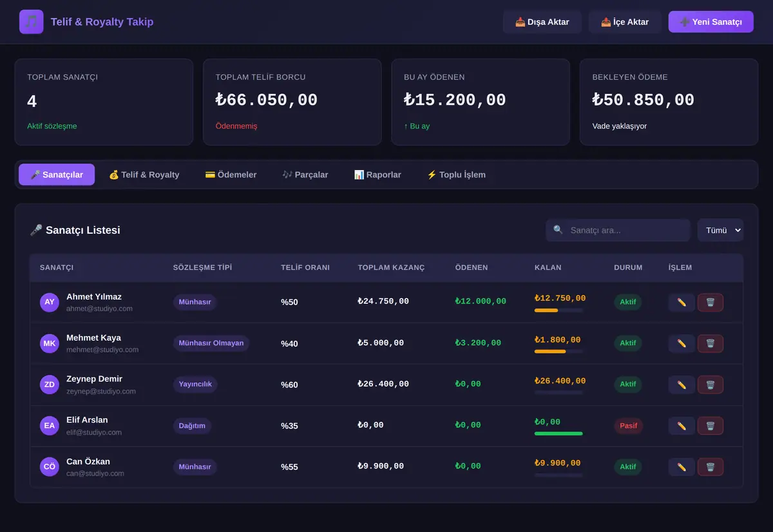Click the Münhasır Olmayan contract badge
The height and width of the screenshot is (532, 773).
(211, 343)
